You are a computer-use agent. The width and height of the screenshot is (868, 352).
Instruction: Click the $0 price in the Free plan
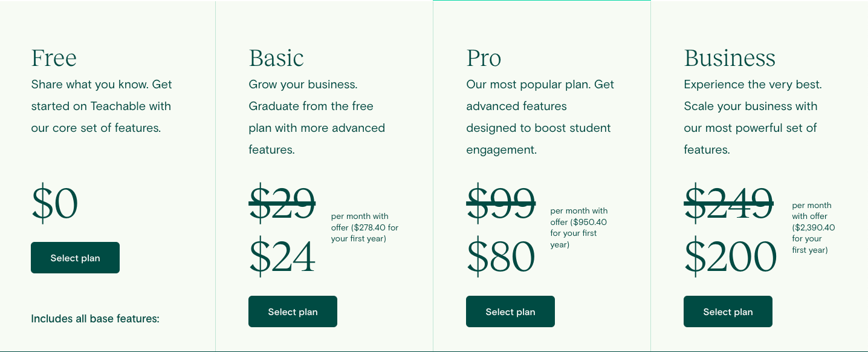(55, 204)
